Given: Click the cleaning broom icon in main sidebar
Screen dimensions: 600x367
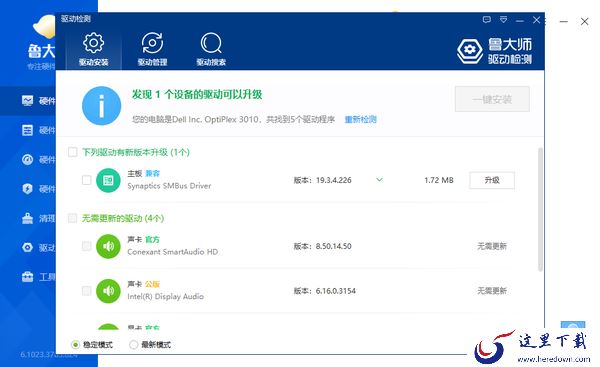Looking at the screenshot, I should 27,218.
